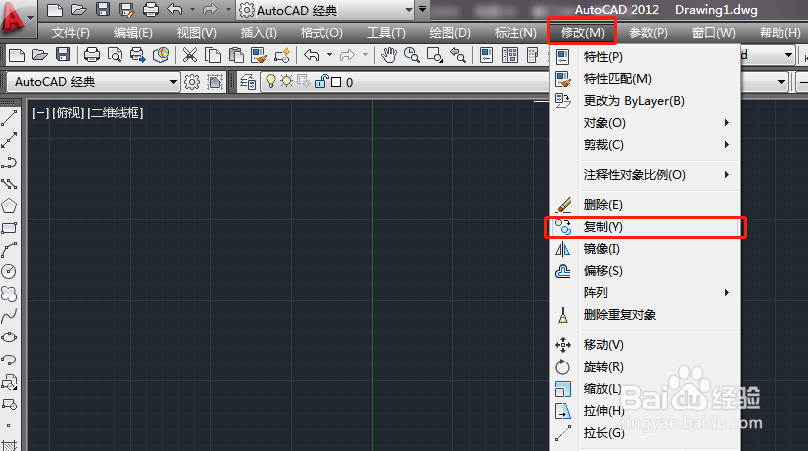Screen dimensions: 808x451
Task: Open the layer list dropdown arrow
Action: 781,82
